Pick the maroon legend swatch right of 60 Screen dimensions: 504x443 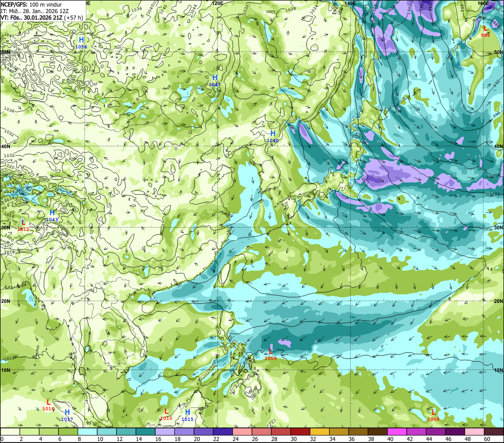pyautogui.click(x=494, y=431)
